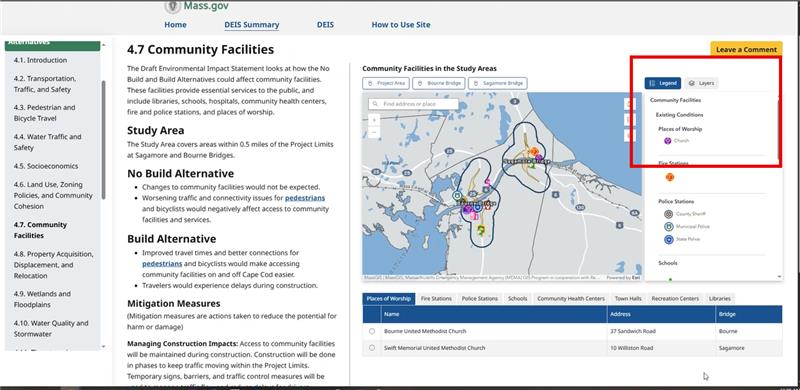The width and height of the screenshot is (800, 390).
Task: Click the green marker south of Bourne Bridge
Action: (481, 230)
